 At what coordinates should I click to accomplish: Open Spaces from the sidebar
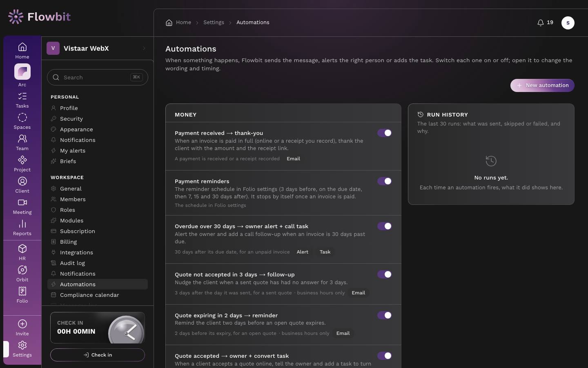tap(22, 121)
